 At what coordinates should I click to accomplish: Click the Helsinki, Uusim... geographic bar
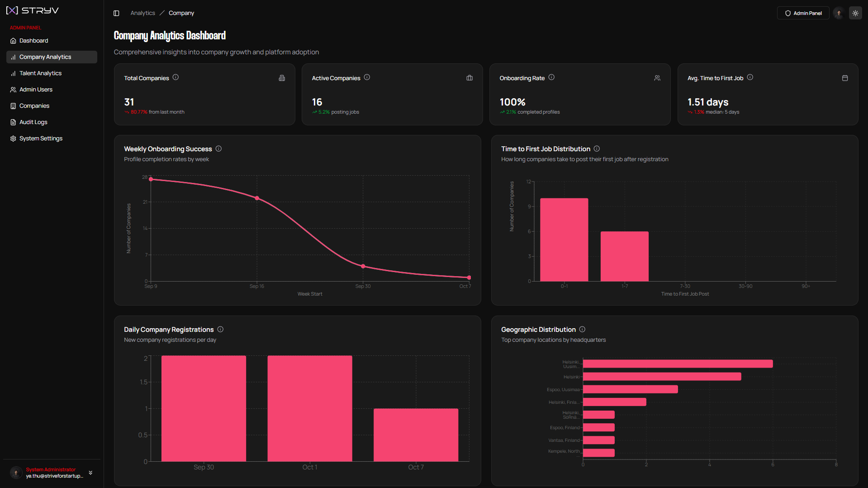[x=678, y=364]
